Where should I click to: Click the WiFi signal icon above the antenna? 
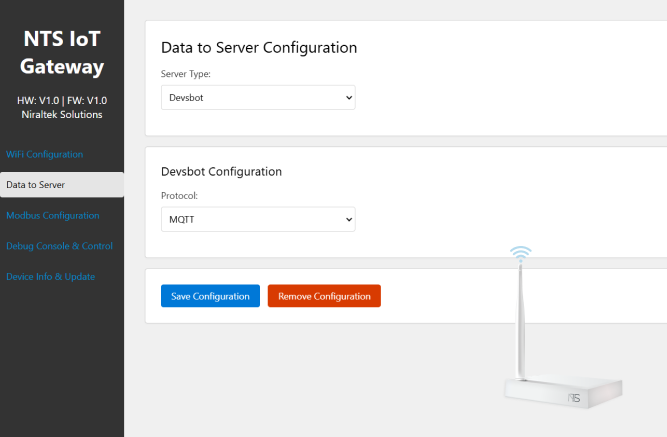click(520, 253)
